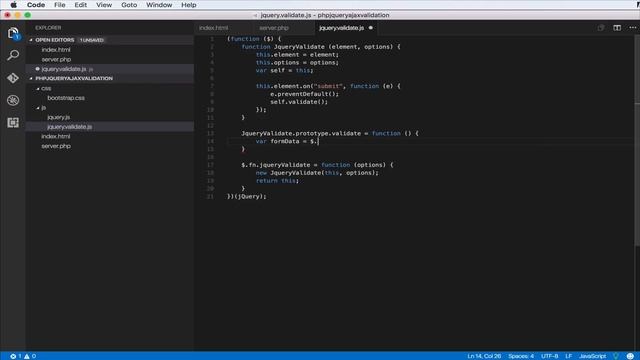
Task: Click the 1 UNSAVED badge
Action: 92,40
